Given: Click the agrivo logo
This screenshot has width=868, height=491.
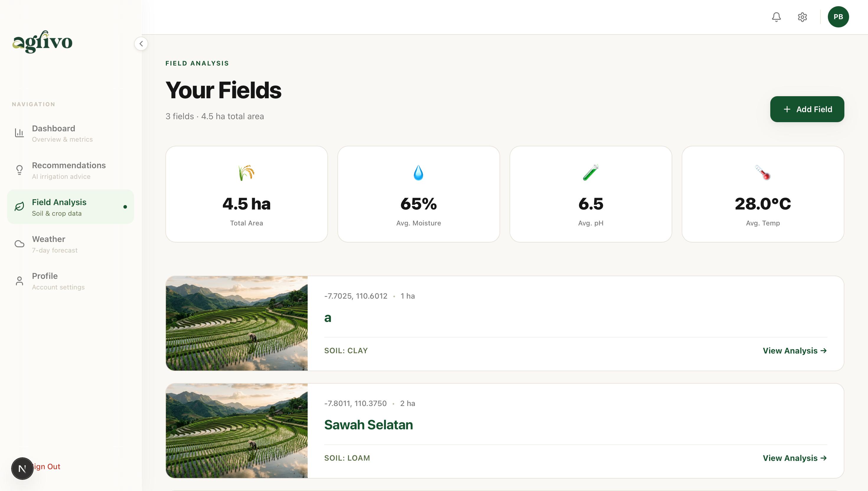Looking at the screenshot, I should coord(42,42).
